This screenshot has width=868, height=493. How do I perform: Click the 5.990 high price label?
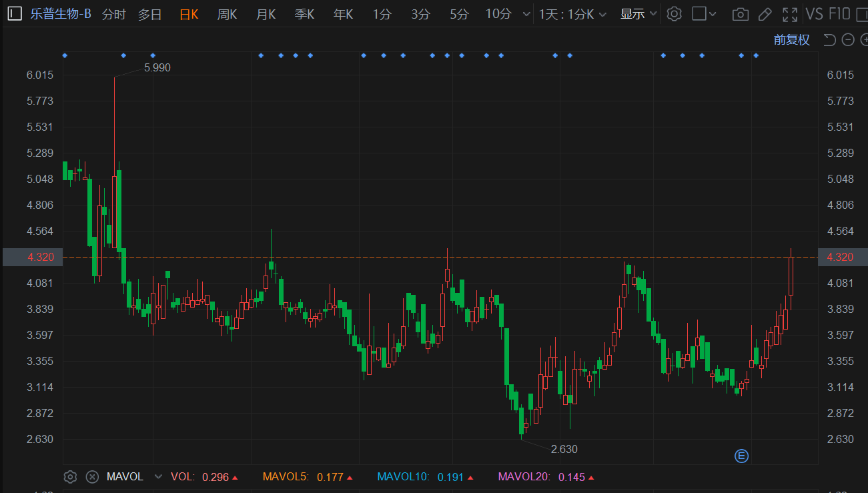click(x=157, y=67)
